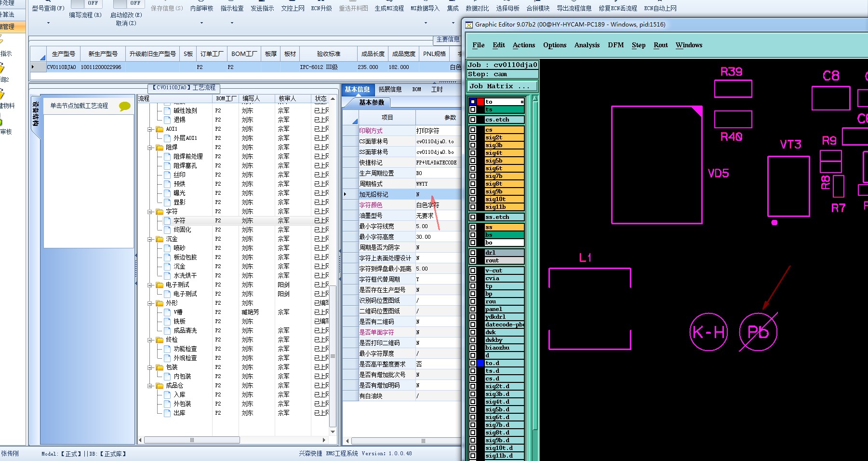Click the folder icon beside 终检

click(x=160, y=339)
